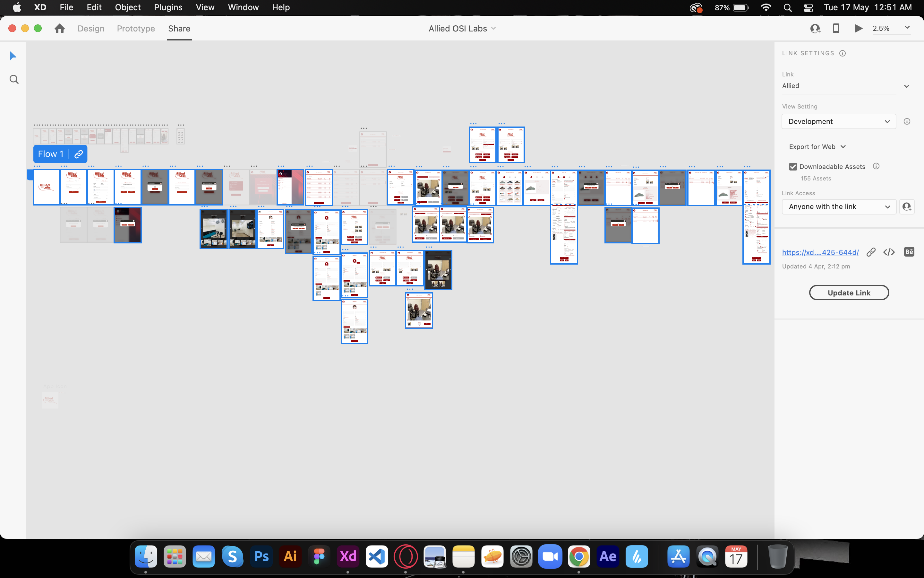Click the 2.5% zoom value field

pos(881,29)
